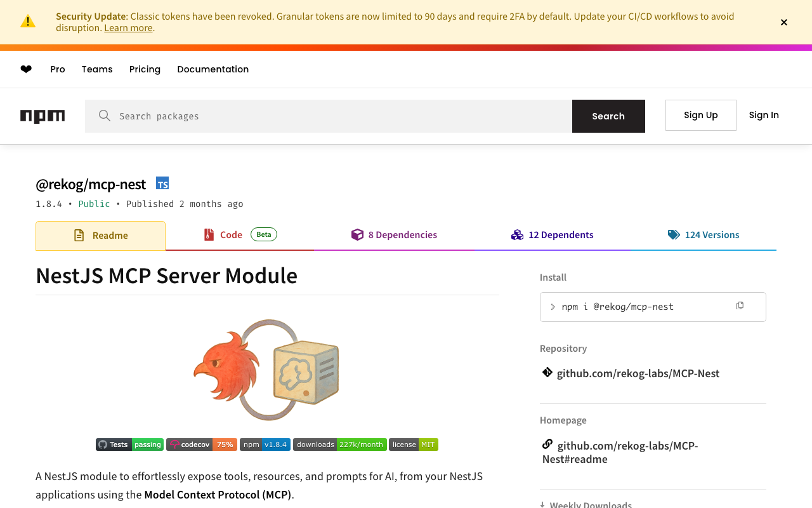Dismiss the security update banner

(x=784, y=22)
